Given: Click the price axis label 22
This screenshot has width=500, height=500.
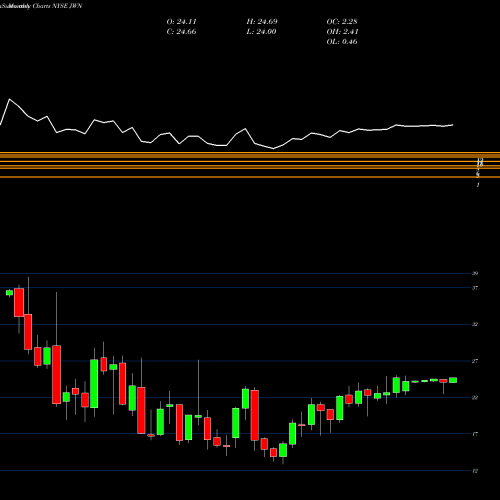Looking at the screenshot, I should point(475,398).
